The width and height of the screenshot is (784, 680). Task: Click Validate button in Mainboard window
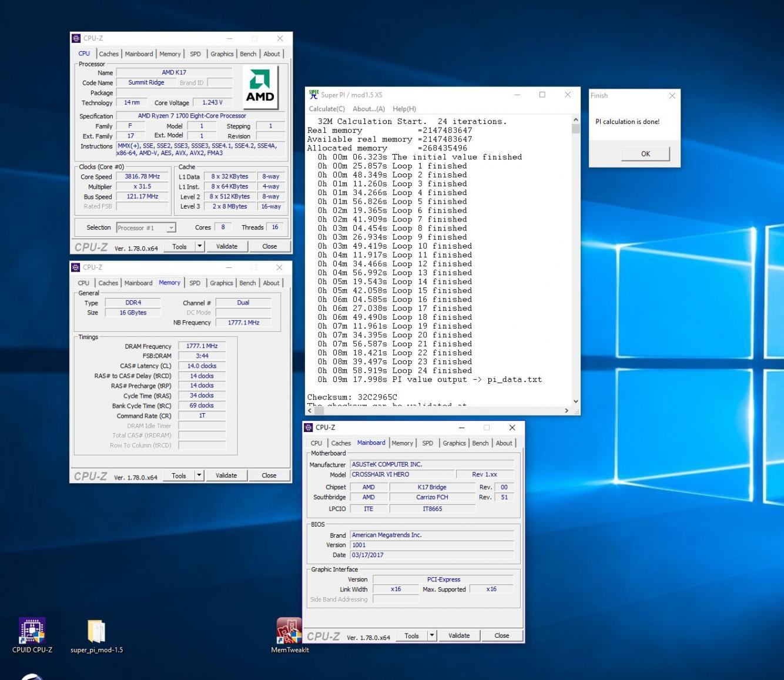[459, 635]
